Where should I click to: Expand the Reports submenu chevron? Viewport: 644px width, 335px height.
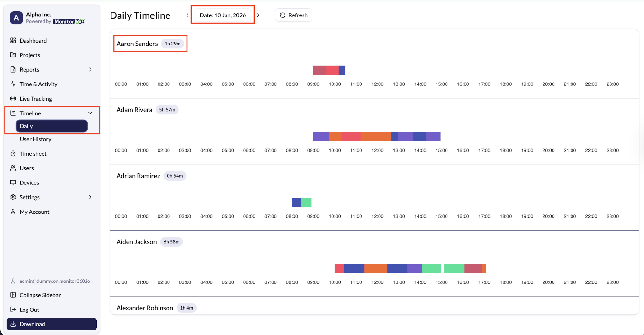point(90,69)
